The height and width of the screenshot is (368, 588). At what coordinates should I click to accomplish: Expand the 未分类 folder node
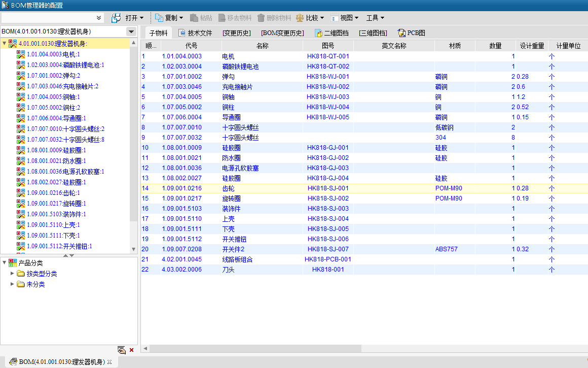pyautogui.click(x=13, y=284)
